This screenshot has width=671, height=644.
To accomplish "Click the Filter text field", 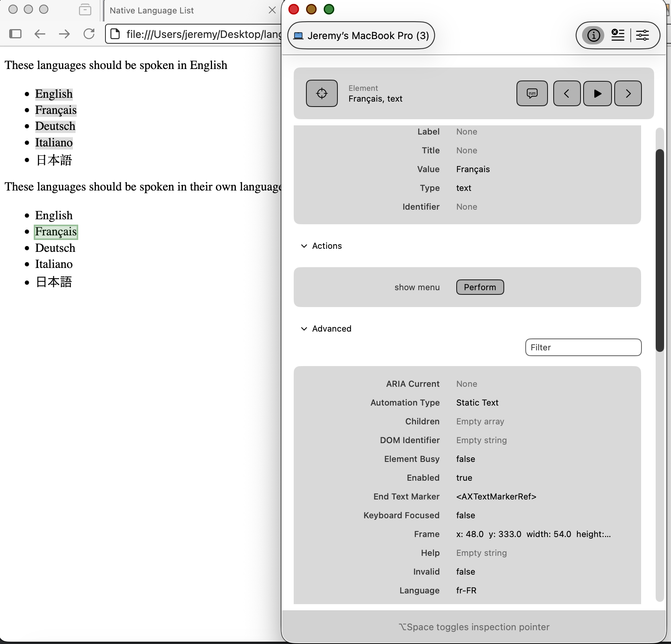I will tap(583, 347).
